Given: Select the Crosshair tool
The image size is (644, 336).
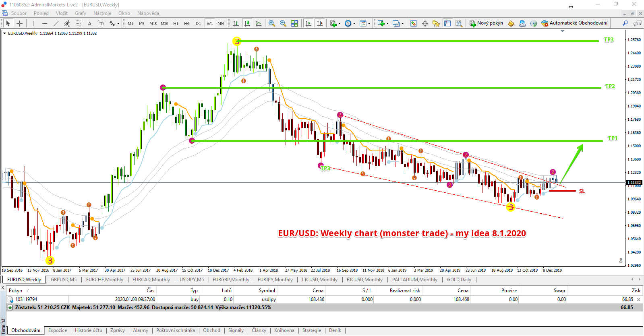Looking at the screenshot, I should (x=19, y=23).
